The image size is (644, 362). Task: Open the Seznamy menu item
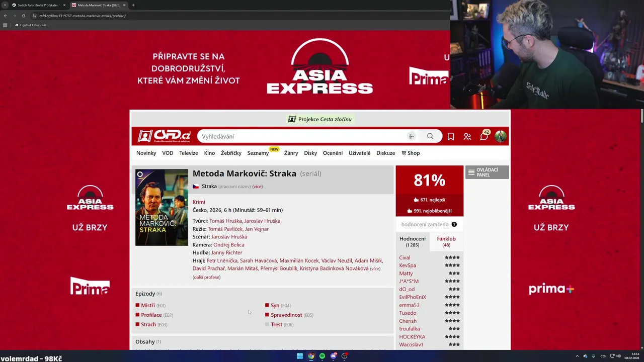258,153
